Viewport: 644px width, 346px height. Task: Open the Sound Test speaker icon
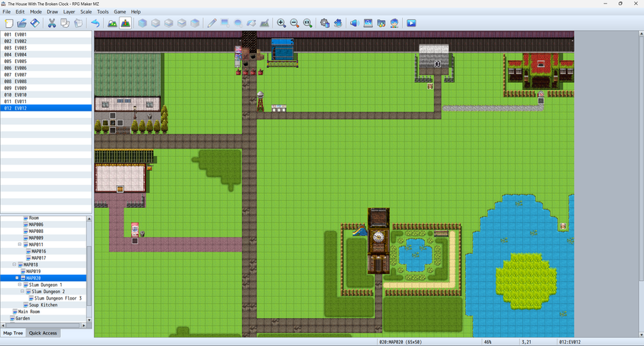coord(355,23)
